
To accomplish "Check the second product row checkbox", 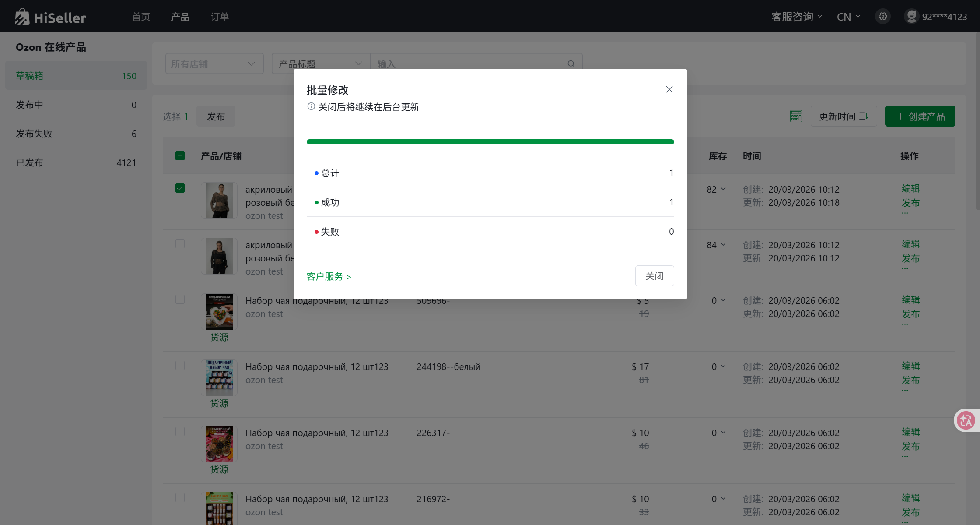I will (x=180, y=244).
